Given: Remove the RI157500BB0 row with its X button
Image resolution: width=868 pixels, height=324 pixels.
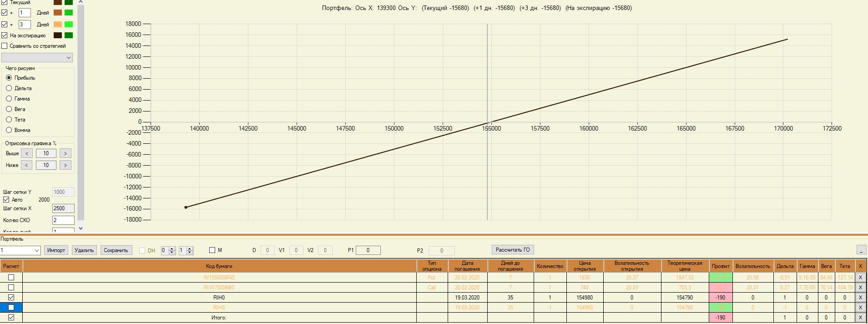Looking at the screenshot, I should point(860,288).
